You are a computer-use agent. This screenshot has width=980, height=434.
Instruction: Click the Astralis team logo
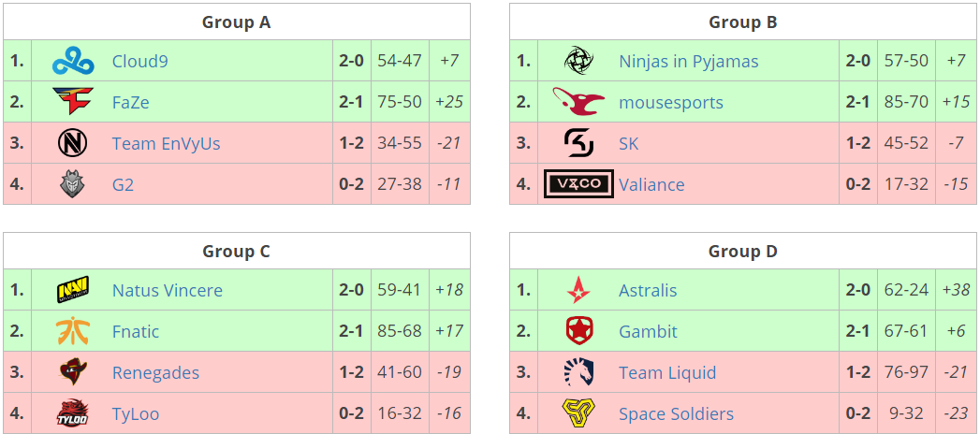pos(578,291)
